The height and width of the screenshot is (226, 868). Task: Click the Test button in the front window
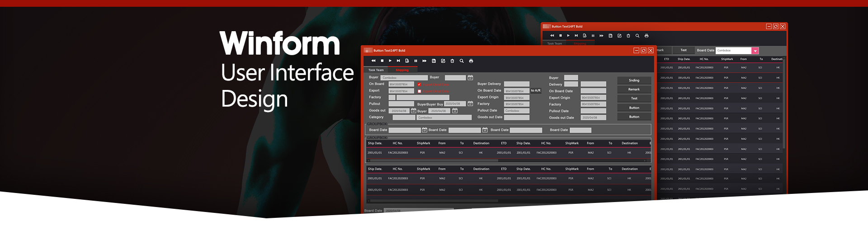[x=634, y=99]
